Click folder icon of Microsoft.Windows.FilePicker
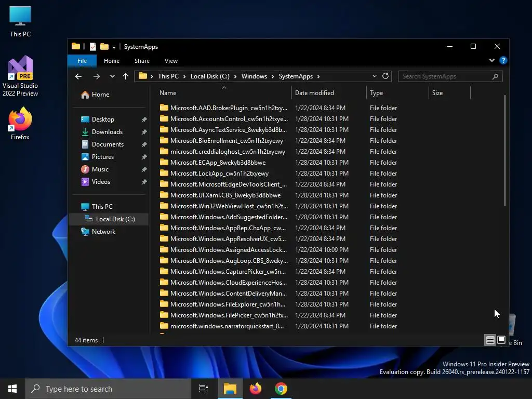 click(164, 315)
